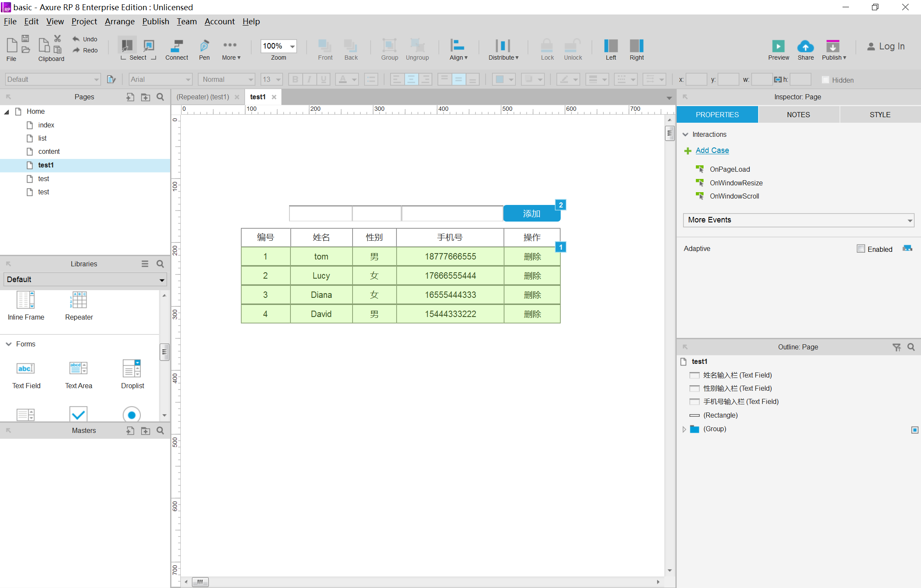Viewport: 921px width, 588px height.
Task: Click add page icon in Pages panel
Action: tap(130, 97)
